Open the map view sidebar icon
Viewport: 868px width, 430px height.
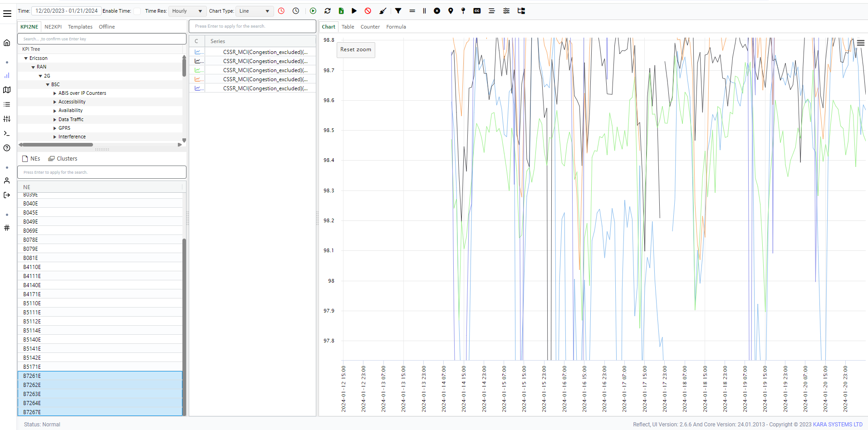coord(7,90)
